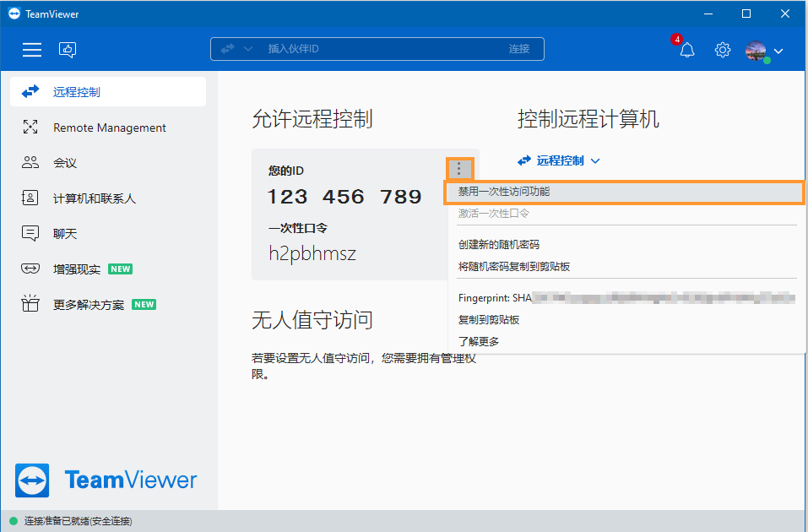Click the feedback icon next to the hamburger menu
Screen dimensions: 808x532
point(67,50)
